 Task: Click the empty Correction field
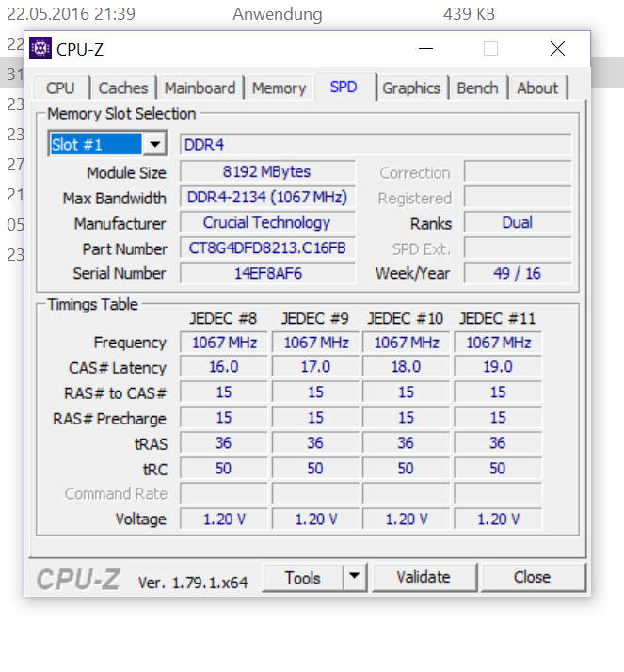[x=518, y=171]
